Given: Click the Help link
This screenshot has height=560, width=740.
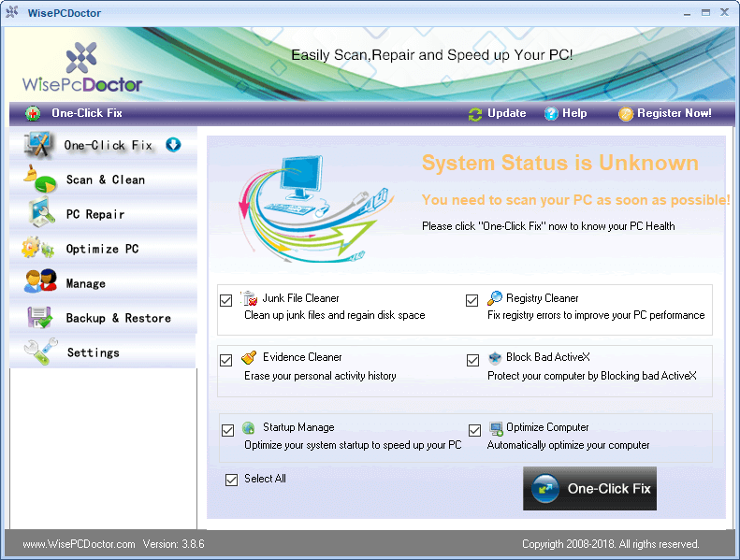Looking at the screenshot, I should 574,113.
